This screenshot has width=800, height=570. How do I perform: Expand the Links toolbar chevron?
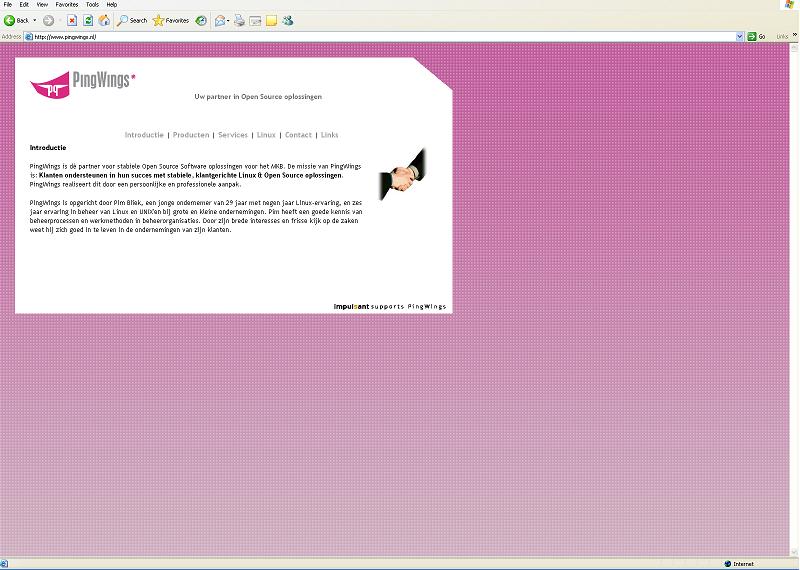pos(794,36)
